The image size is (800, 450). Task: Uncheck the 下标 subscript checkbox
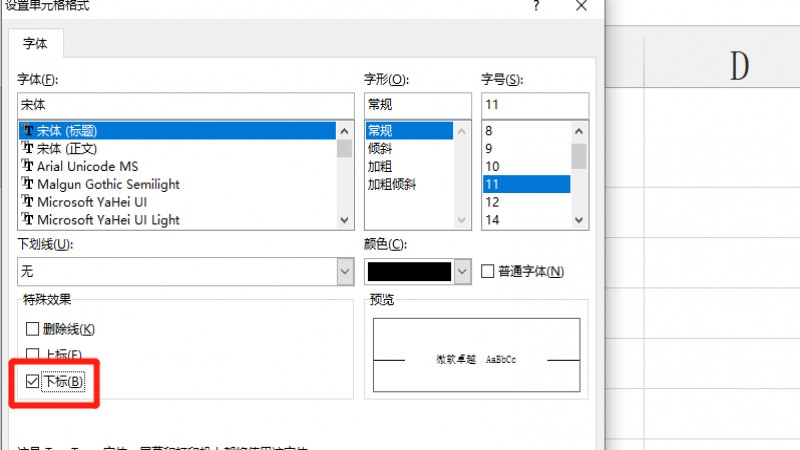tap(33, 381)
